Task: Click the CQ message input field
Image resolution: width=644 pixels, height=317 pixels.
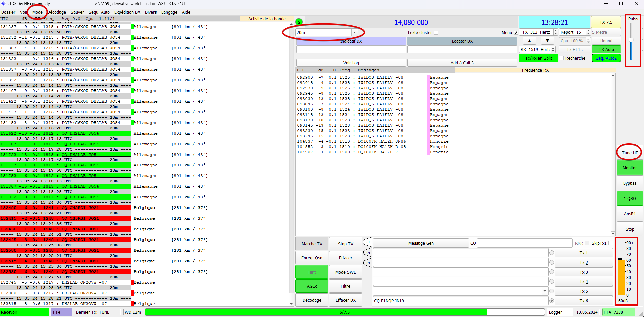Action: pos(525,243)
